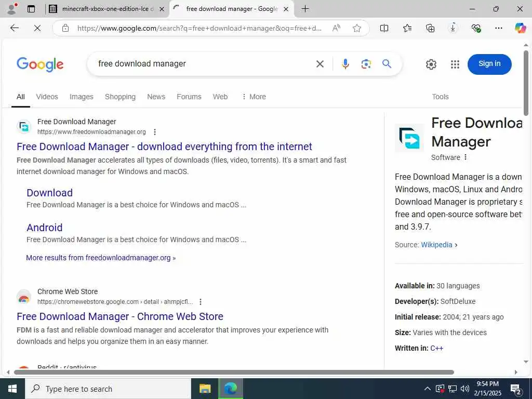Click the Free Download Manager panel logo
Screen dimensions: 532x399
(409, 138)
